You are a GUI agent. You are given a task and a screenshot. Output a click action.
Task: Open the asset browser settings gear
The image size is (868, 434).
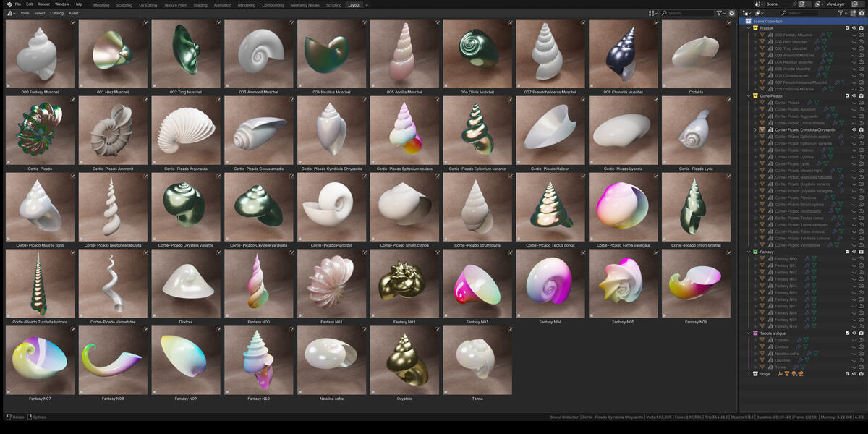pos(731,13)
